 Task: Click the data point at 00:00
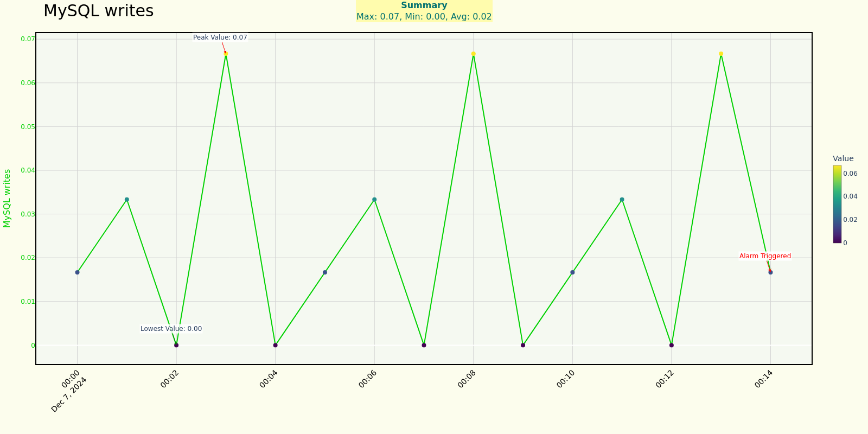77,272
